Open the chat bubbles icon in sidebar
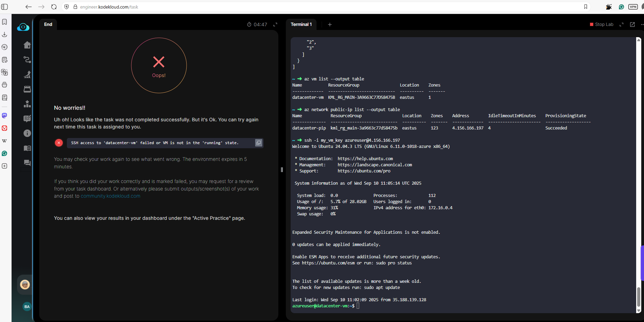Image resolution: width=644 pixels, height=322 pixels. [27, 163]
